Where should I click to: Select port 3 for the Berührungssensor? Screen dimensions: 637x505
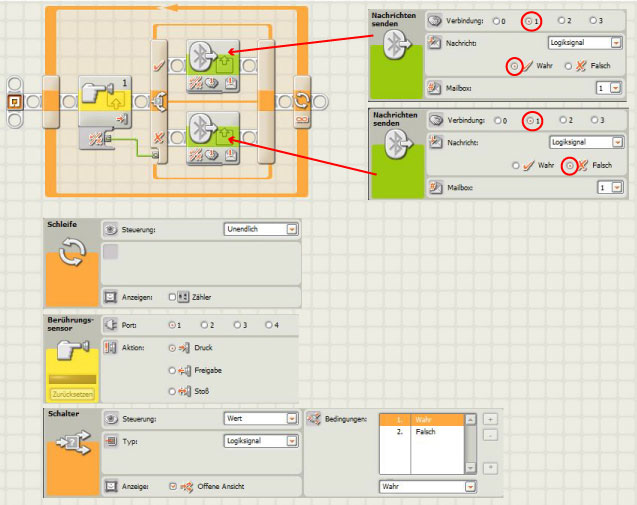pos(237,325)
